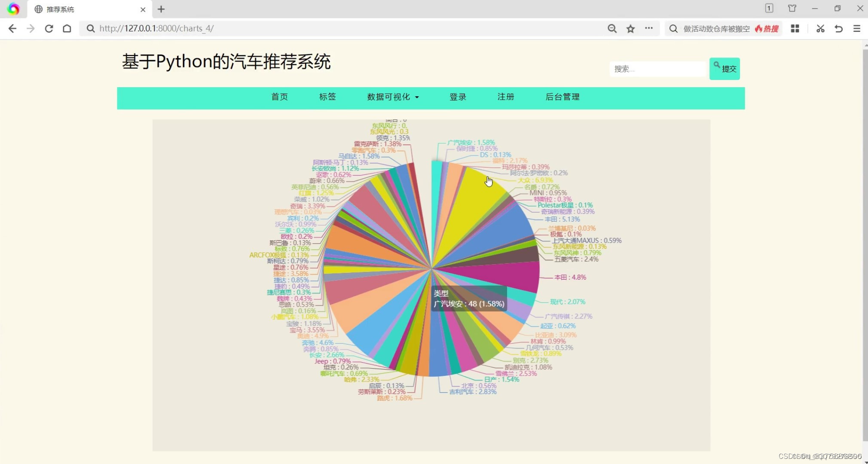Screen dimensions: 868x464
Task: Open the zoom magnifier icon in address bar
Action: 612,28
